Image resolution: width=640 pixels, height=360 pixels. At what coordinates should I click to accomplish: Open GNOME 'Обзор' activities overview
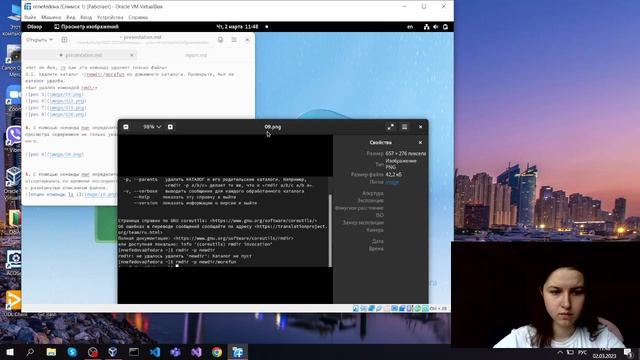tap(34, 27)
